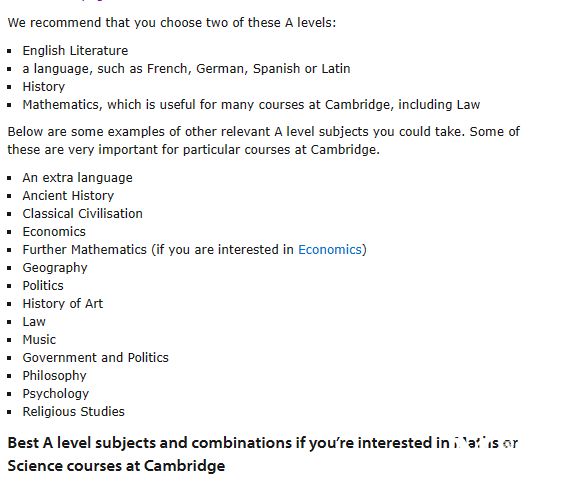
Task: Click the Music list item
Action: (39, 340)
